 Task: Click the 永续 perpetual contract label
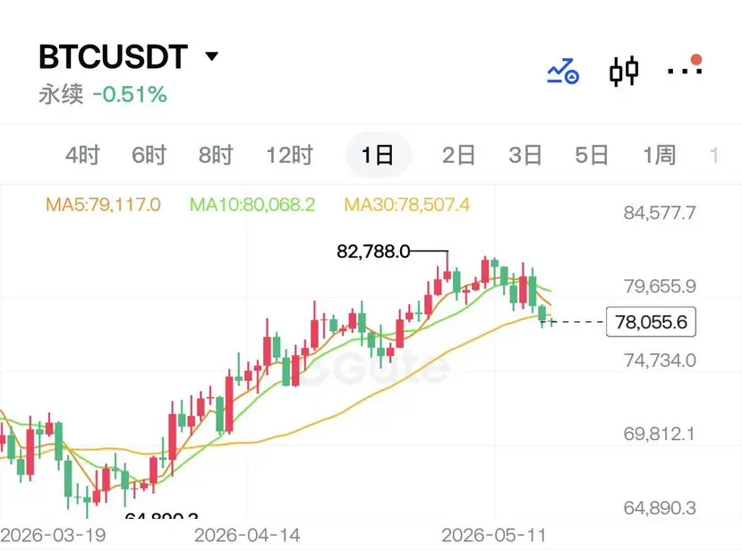coord(61,94)
